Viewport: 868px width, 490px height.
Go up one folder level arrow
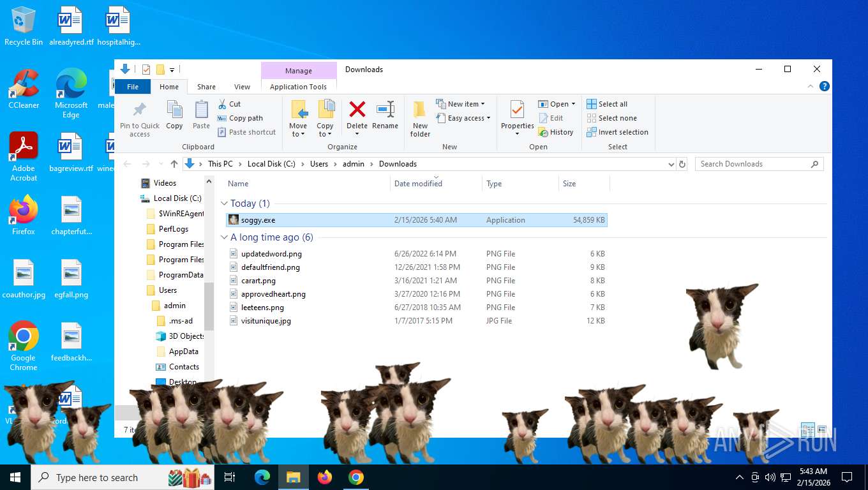pos(174,164)
